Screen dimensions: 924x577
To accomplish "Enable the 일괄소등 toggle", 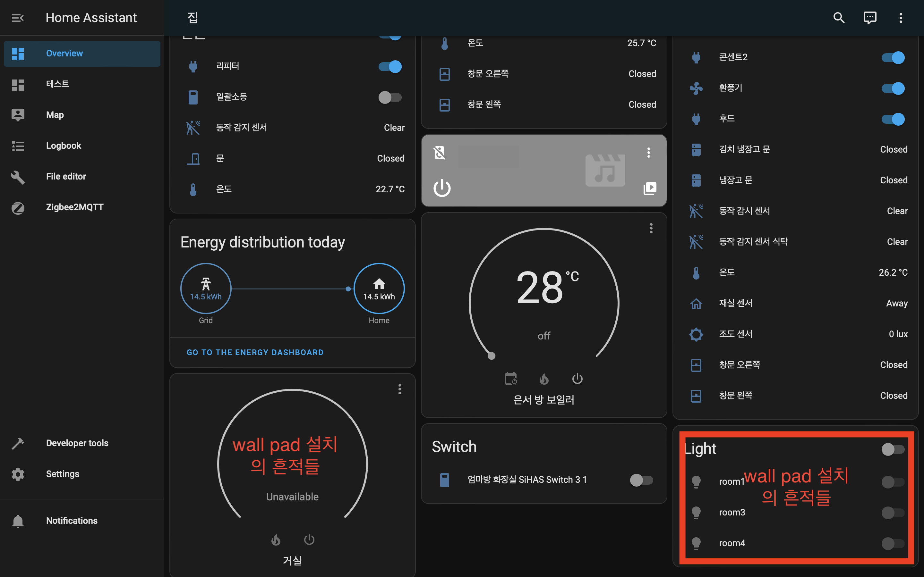I will point(390,97).
